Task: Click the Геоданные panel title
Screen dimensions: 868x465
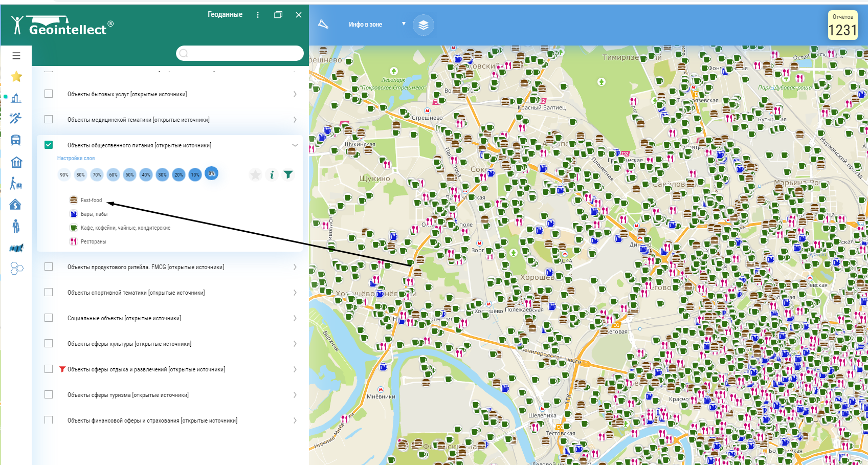Action: [225, 15]
